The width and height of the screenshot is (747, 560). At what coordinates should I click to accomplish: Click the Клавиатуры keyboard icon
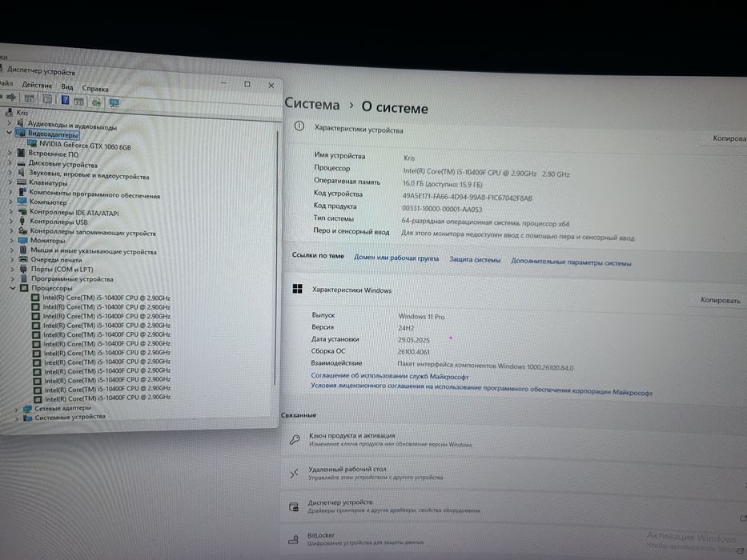coord(22,182)
